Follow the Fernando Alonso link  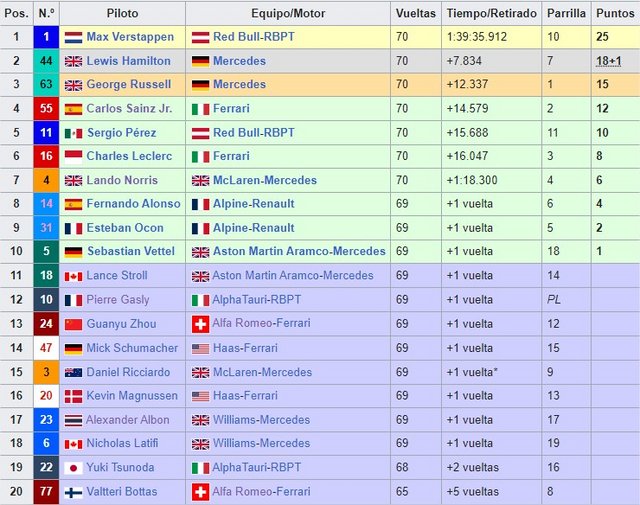[x=133, y=204]
